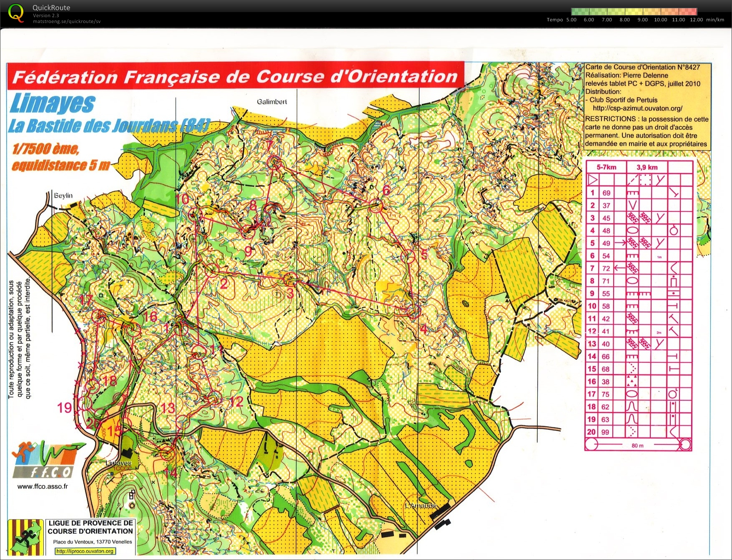Click control circle 6 on the map
This screenshot has width=732, height=560.
376,206
